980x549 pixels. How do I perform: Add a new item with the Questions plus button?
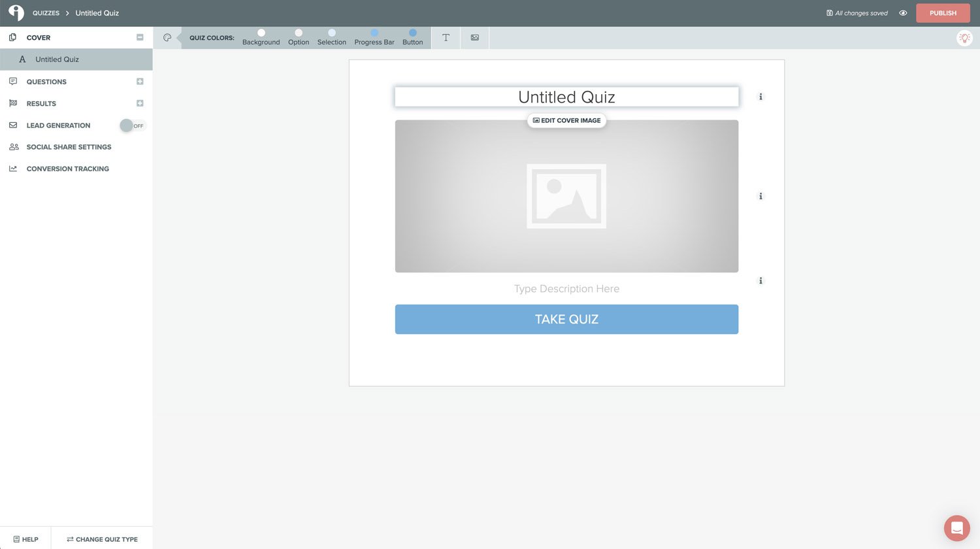[140, 82]
